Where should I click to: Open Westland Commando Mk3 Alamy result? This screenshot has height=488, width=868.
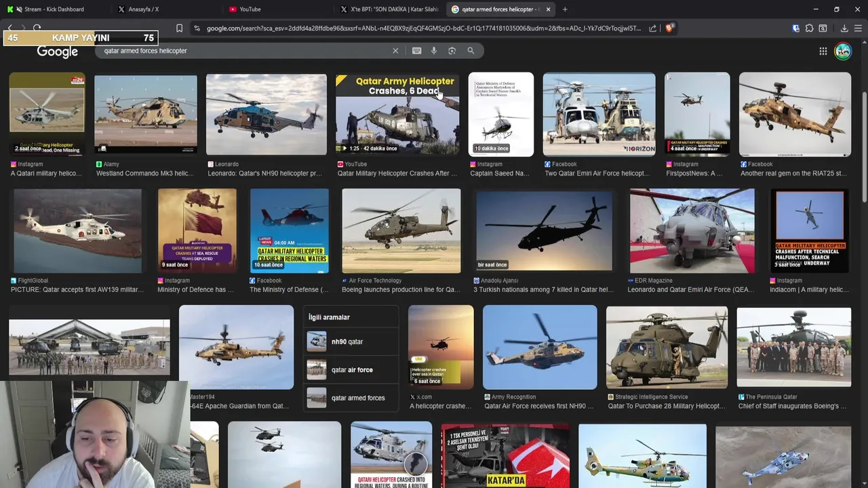coord(145,174)
